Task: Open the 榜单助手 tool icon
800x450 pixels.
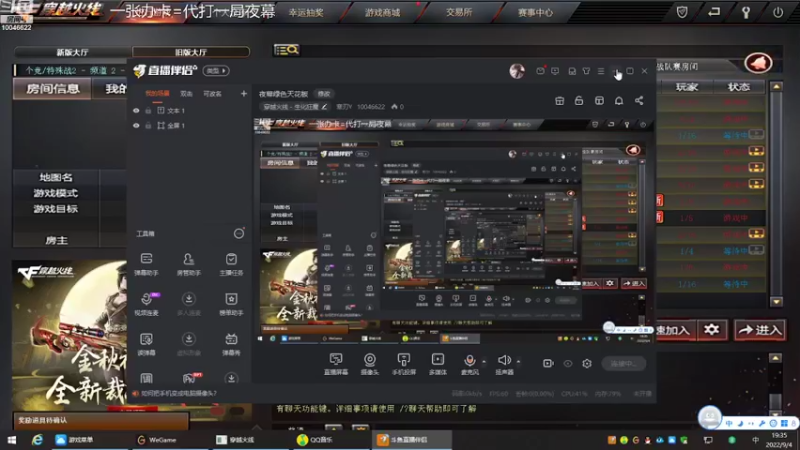Action: coord(231,304)
